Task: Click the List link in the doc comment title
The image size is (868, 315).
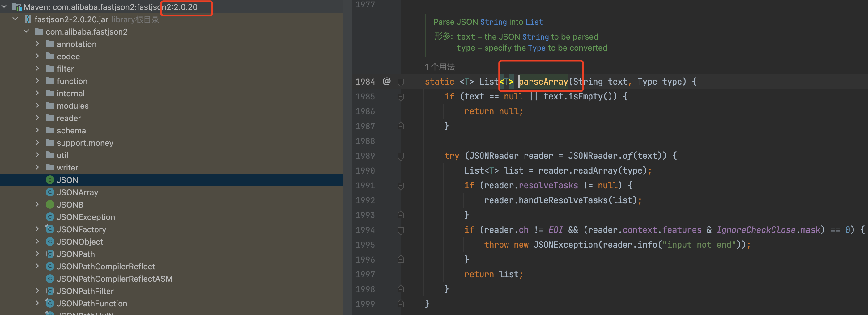Action: (534, 22)
